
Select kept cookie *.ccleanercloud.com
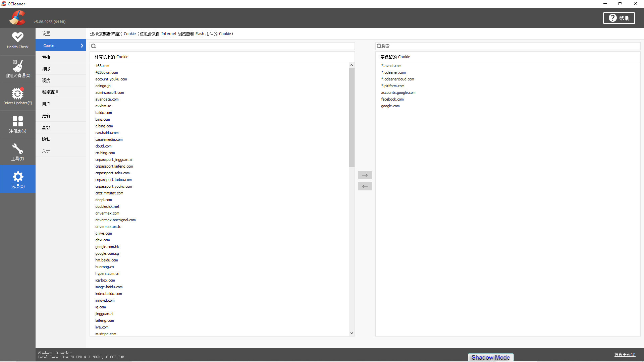click(397, 79)
